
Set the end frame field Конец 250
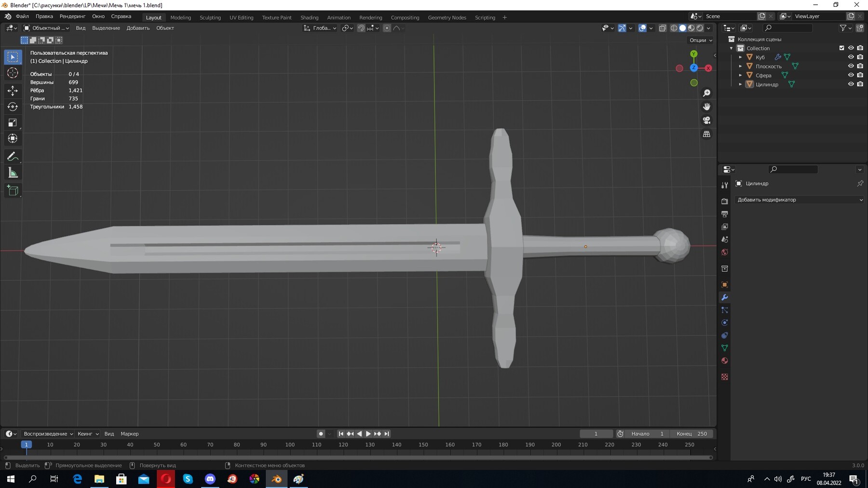click(x=692, y=434)
